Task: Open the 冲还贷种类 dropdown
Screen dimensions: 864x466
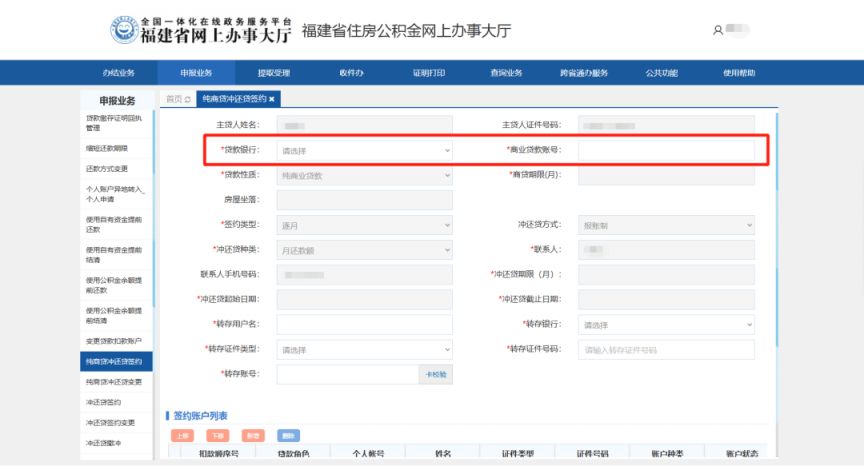Action: [x=364, y=250]
